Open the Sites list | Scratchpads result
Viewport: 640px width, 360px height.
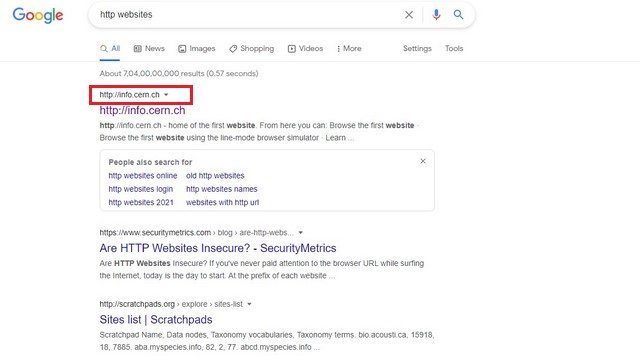click(156, 320)
